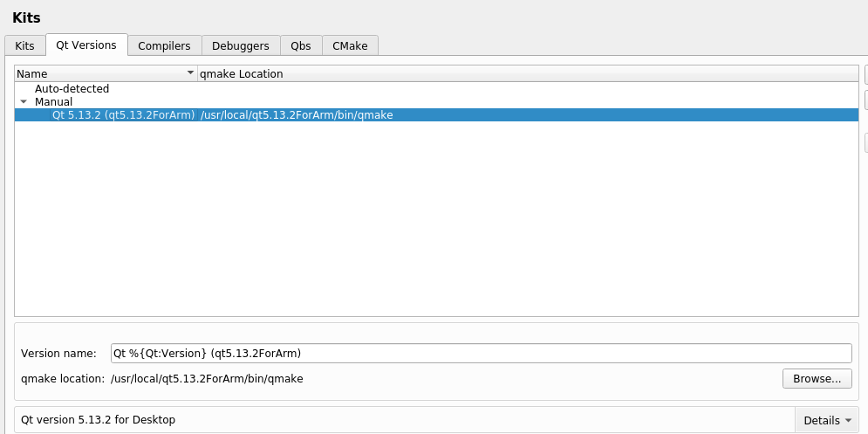The image size is (868, 434).
Task: Edit the Version name input field
Action: [481, 353]
